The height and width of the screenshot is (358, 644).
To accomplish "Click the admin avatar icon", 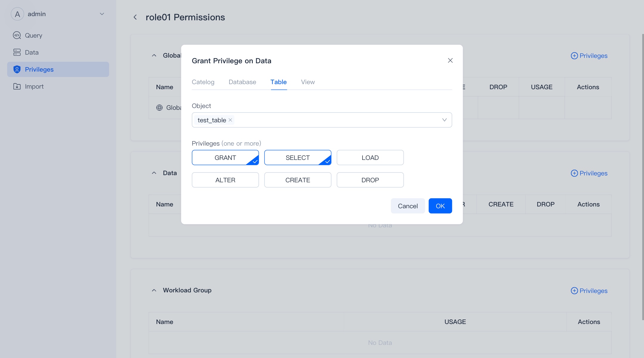I will coord(17,14).
